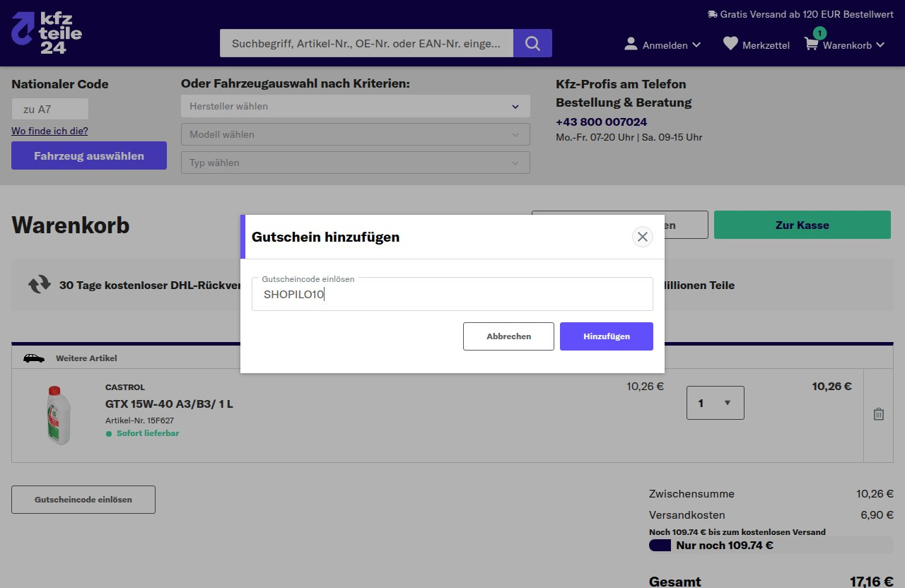Click the shopping cart icon
Image resolution: width=905 pixels, height=588 pixels.
coord(812,44)
